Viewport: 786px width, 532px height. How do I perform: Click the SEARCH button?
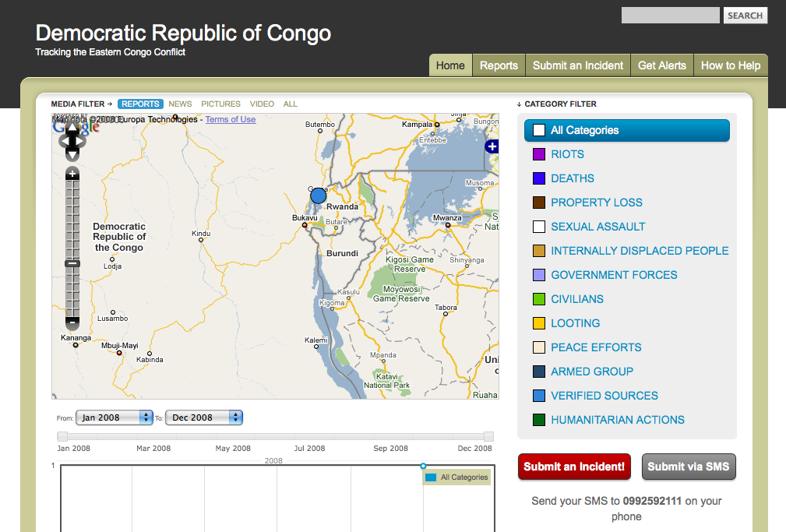pos(745,16)
